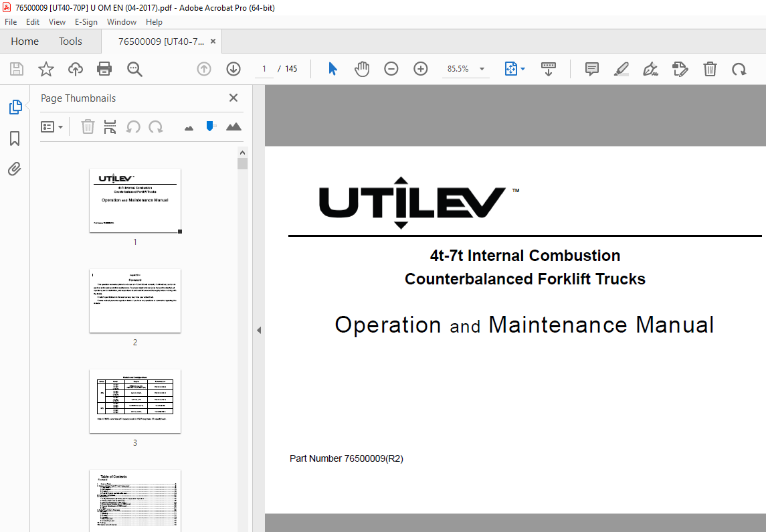This screenshot has width=766, height=532.
Task: Close the 76500009 document tab
Action: pos(213,41)
